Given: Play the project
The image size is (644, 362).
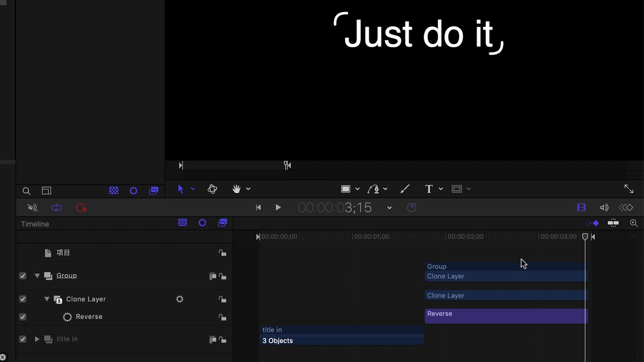Looking at the screenshot, I should 278,207.
